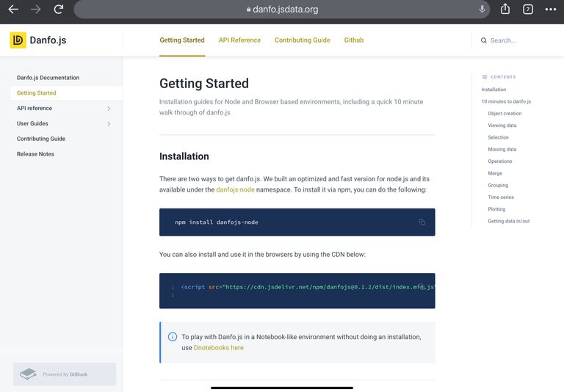Expand the User Guides chevron
Viewport: 564px width, 392px height.
[x=109, y=124]
